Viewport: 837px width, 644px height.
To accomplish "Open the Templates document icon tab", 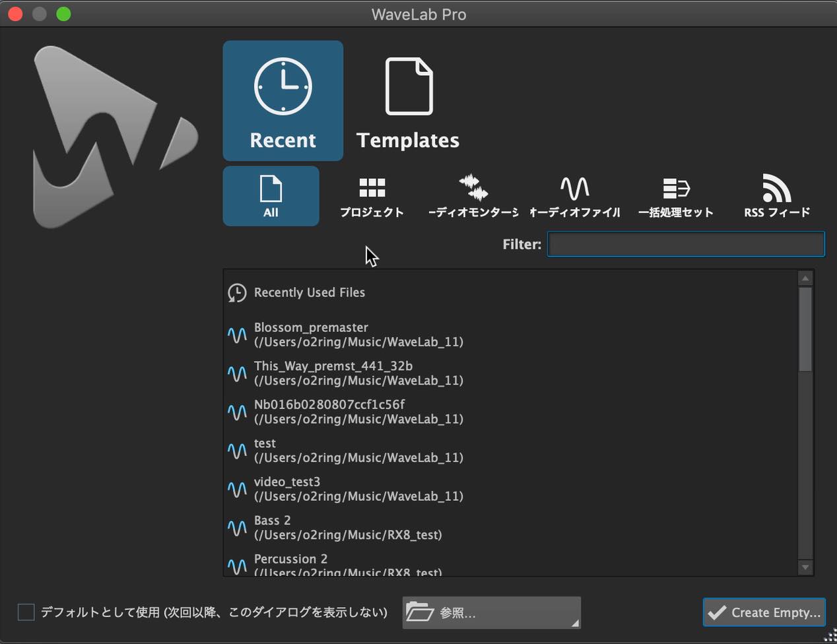I will click(x=408, y=101).
